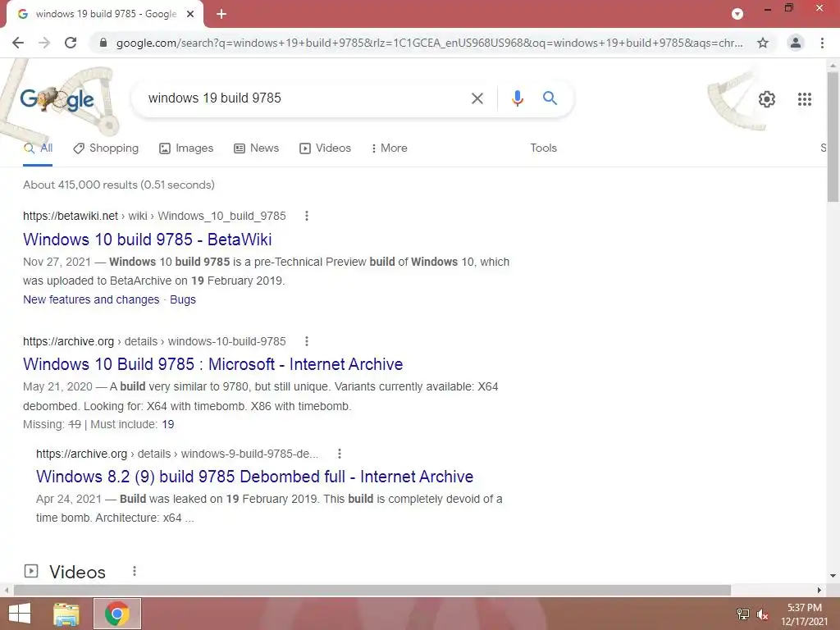Open the network icon in system tray

click(743, 614)
